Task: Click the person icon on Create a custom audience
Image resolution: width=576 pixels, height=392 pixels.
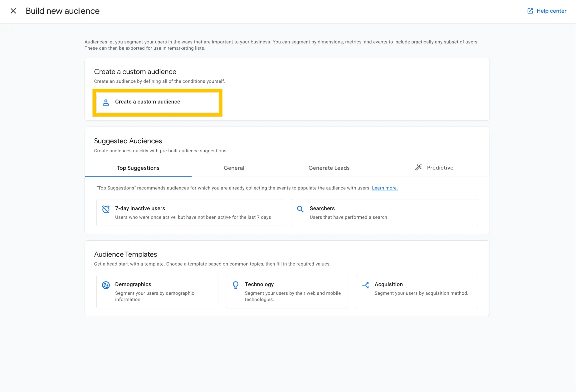Action: [x=106, y=102]
